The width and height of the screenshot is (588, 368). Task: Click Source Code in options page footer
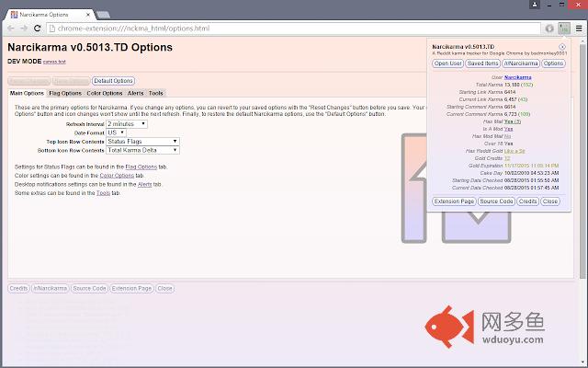point(89,288)
